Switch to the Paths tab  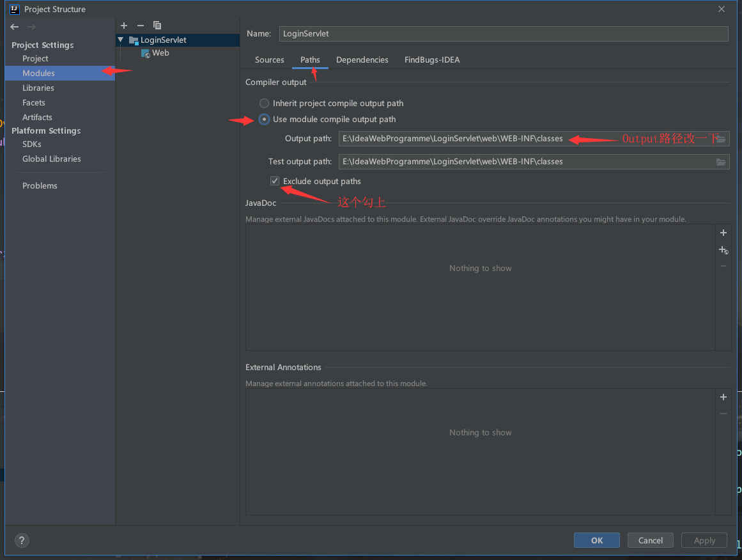pyautogui.click(x=310, y=59)
